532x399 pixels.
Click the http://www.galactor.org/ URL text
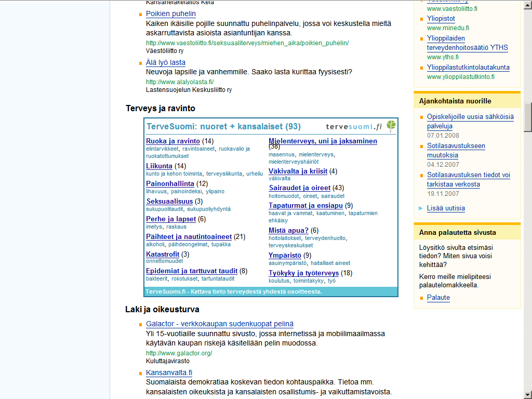tap(179, 353)
